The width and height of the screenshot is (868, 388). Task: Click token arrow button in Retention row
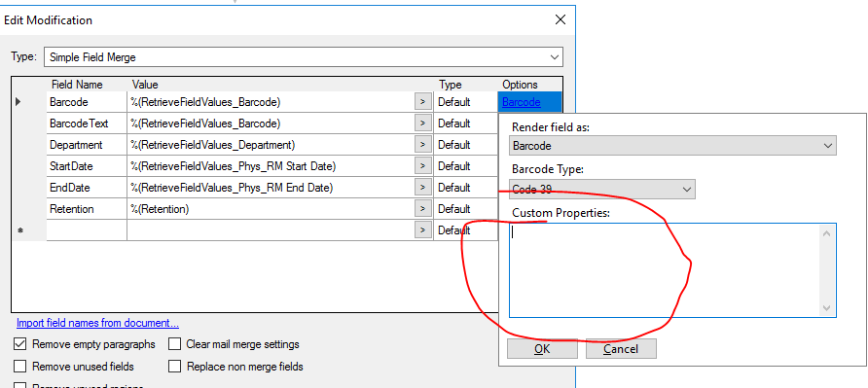pos(423,209)
